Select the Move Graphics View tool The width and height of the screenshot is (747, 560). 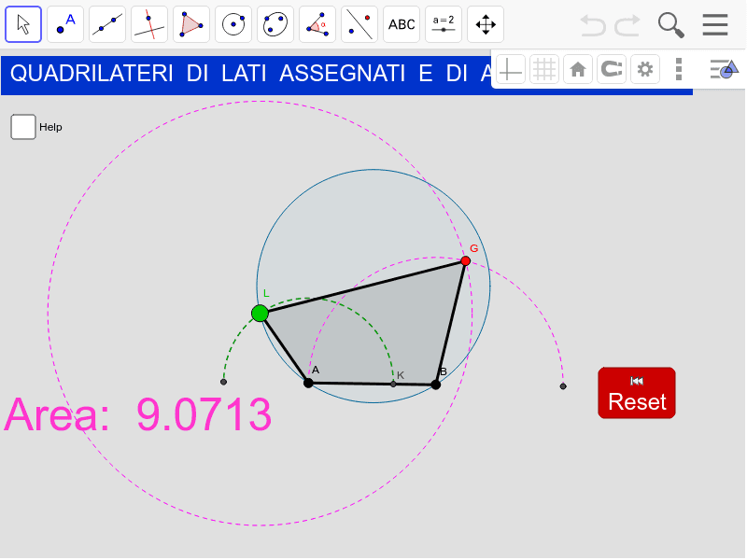tap(486, 24)
